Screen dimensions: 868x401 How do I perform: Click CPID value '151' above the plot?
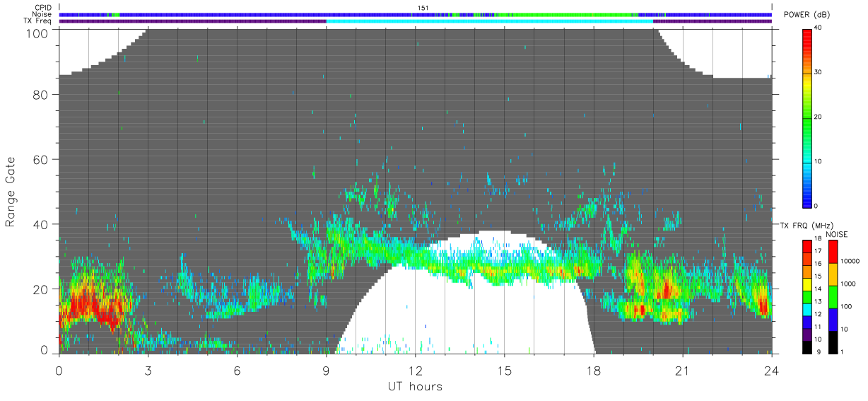[x=425, y=8]
